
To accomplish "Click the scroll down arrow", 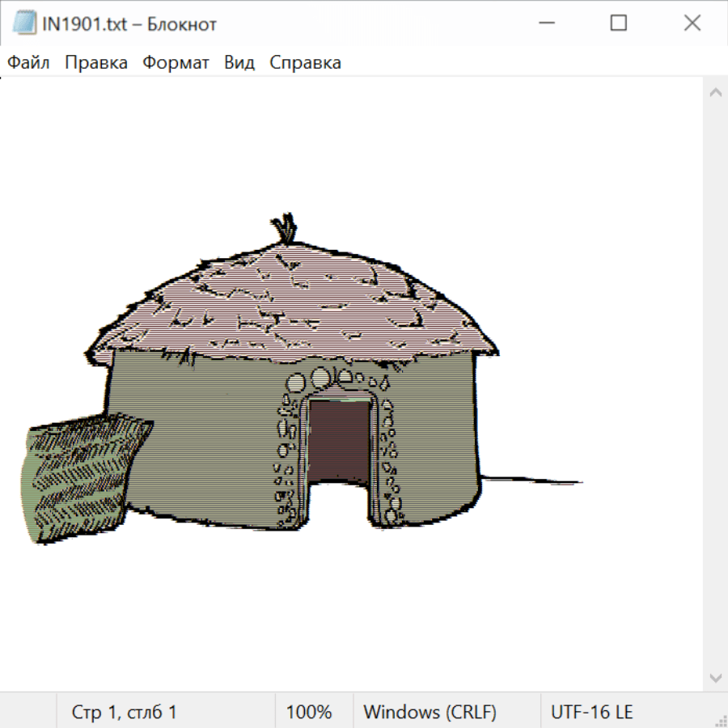I will [715, 677].
